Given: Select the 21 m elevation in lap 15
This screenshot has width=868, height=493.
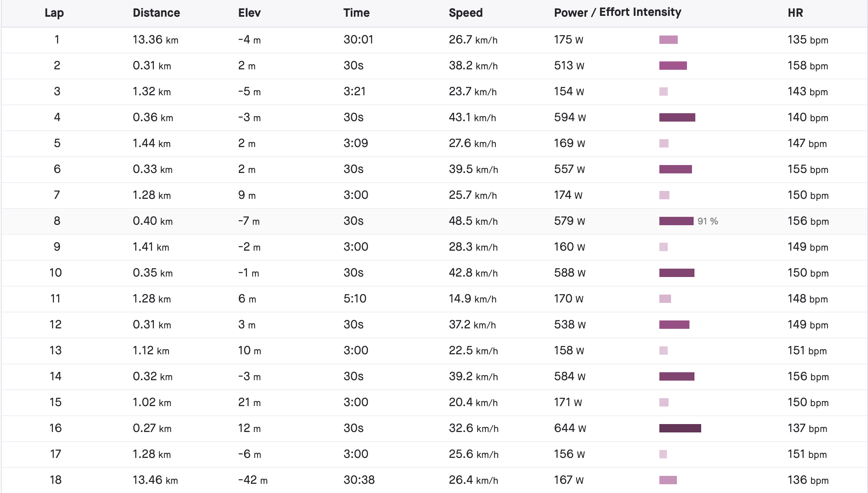Looking at the screenshot, I should 250,402.
